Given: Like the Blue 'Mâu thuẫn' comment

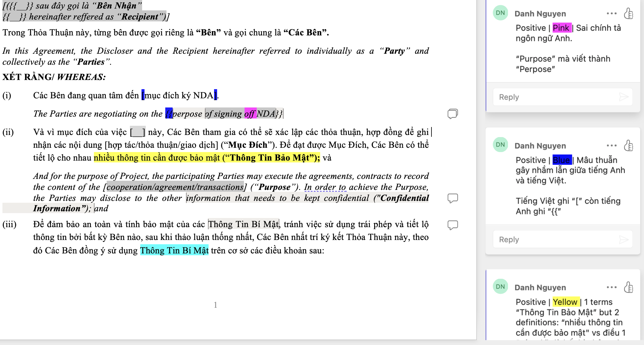Looking at the screenshot, I should [x=628, y=146].
